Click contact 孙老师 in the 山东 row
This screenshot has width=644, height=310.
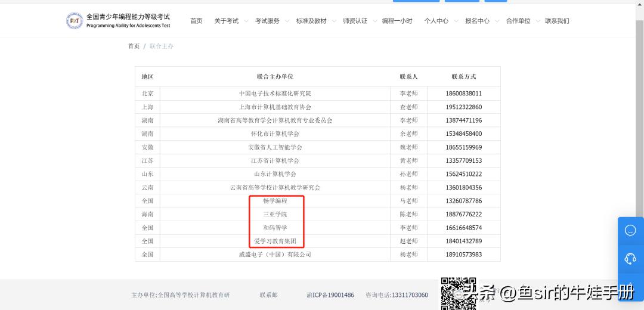pyautogui.click(x=408, y=174)
